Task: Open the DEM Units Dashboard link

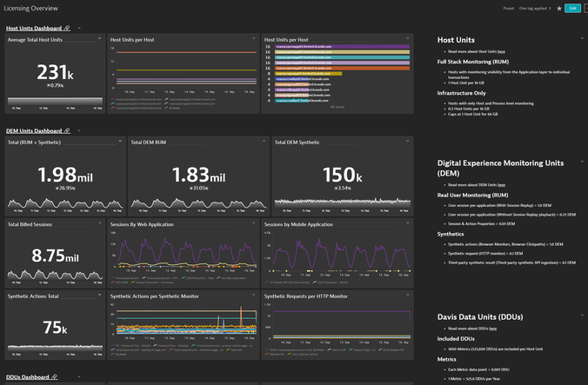Action: point(29,130)
